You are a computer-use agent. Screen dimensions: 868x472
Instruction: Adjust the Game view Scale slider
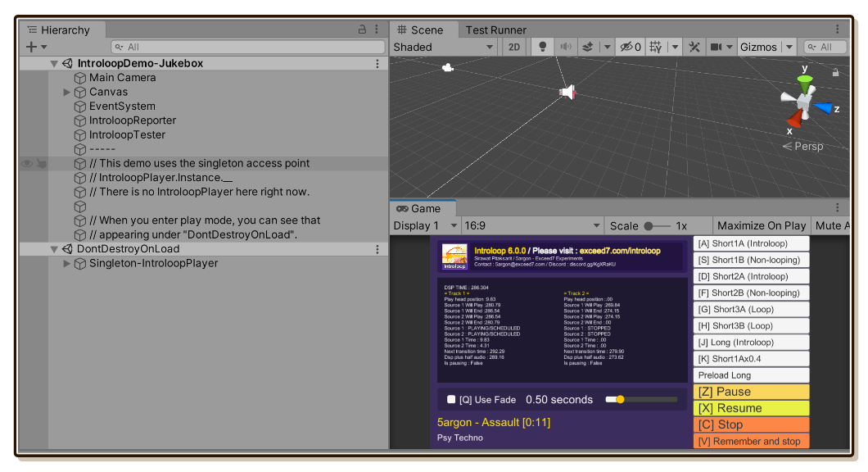tap(657, 225)
